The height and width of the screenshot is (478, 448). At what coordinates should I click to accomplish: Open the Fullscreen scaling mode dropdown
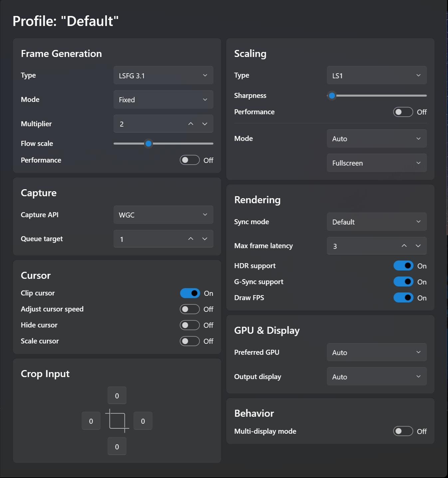click(x=376, y=163)
